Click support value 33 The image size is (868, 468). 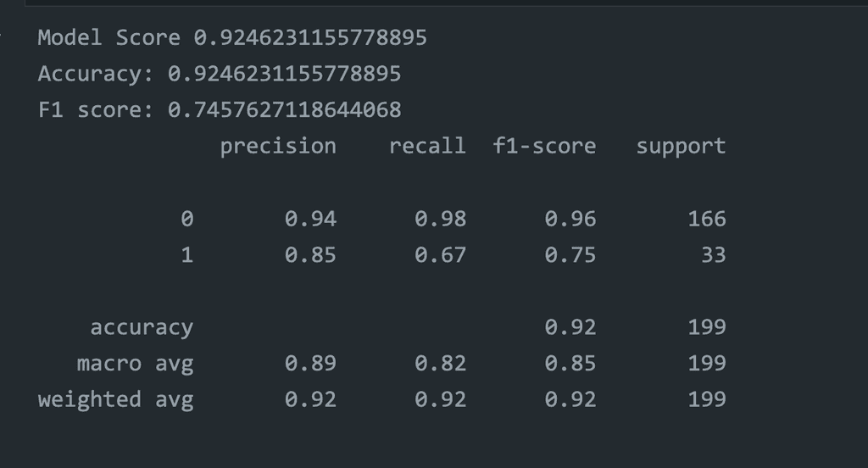(x=713, y=254)
